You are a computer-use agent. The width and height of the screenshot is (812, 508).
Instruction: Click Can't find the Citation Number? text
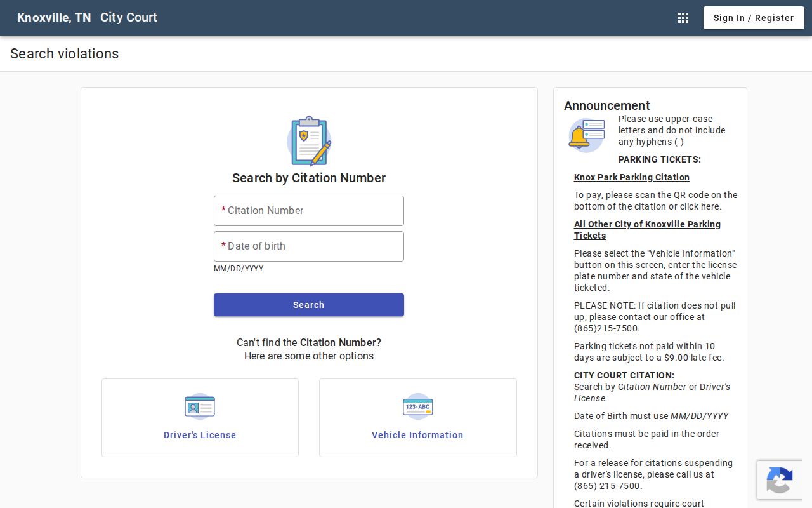309,342
